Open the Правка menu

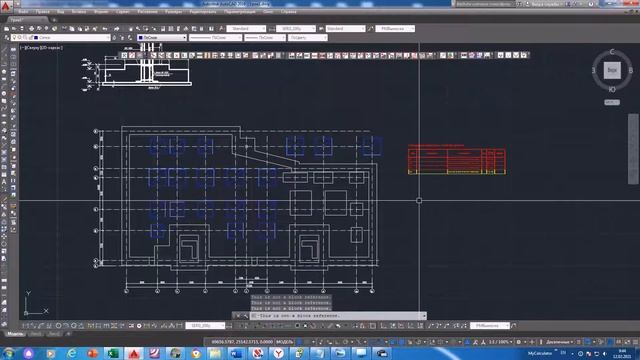(42, 12)
